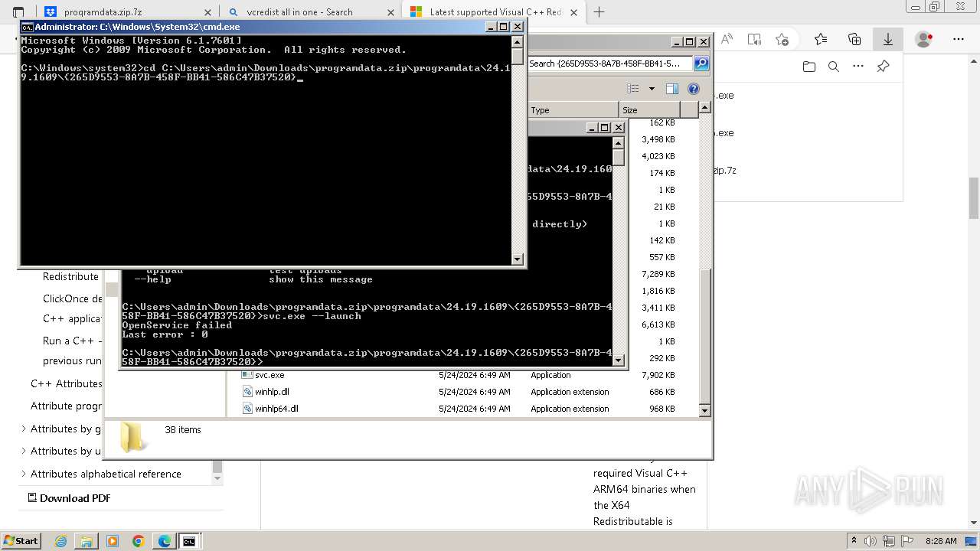980x551 pixels.
Task: Expand Explorer view options dropdown arrow
Action: (652, 89)
